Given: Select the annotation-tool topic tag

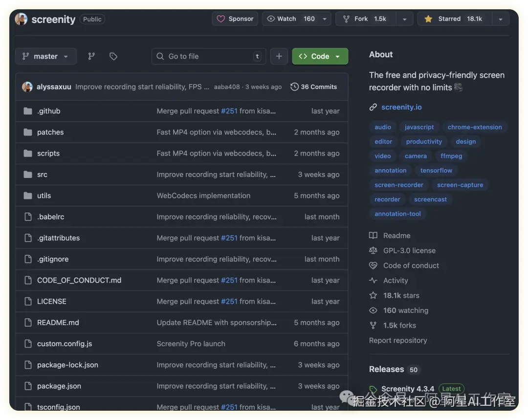Looking at the screenshot, I should [397, 214].
